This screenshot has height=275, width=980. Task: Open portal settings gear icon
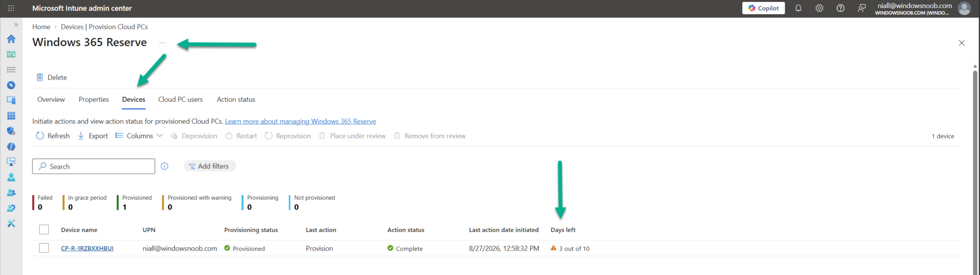coord(819,8)
